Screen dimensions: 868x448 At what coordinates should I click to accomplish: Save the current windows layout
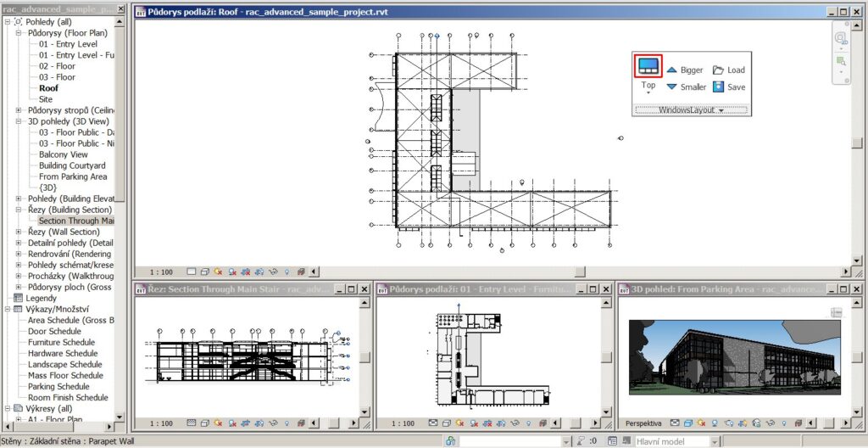tap(728, 87)
